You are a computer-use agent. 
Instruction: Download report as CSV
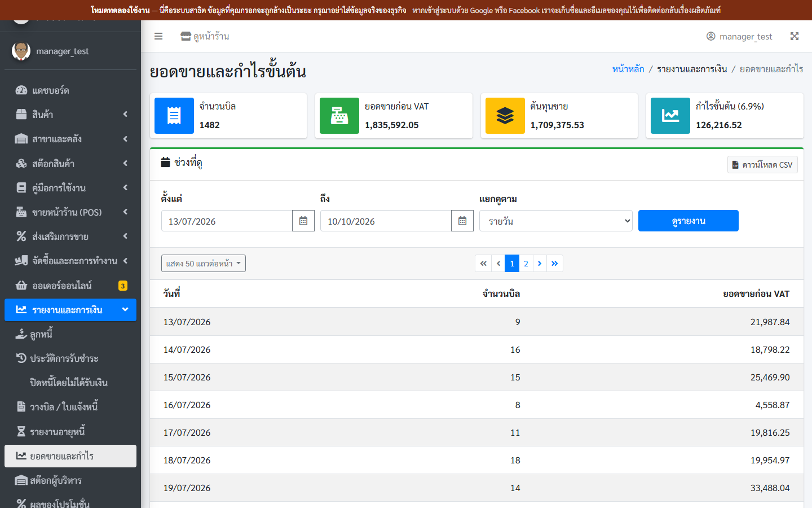[x=762, y=165]
